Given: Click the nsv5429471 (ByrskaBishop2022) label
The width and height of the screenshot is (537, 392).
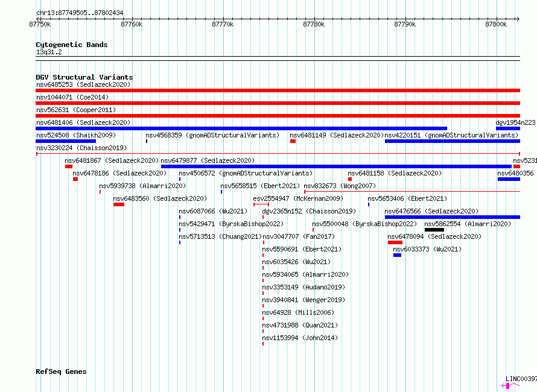Looking at the screenshot, I should 231,224.
